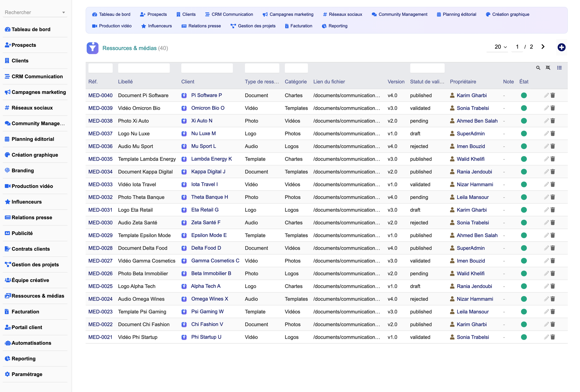Click the rejected status in row MED-0036
Image resolution: width=580 pixels, height=392 pixels.
point(419,146)
